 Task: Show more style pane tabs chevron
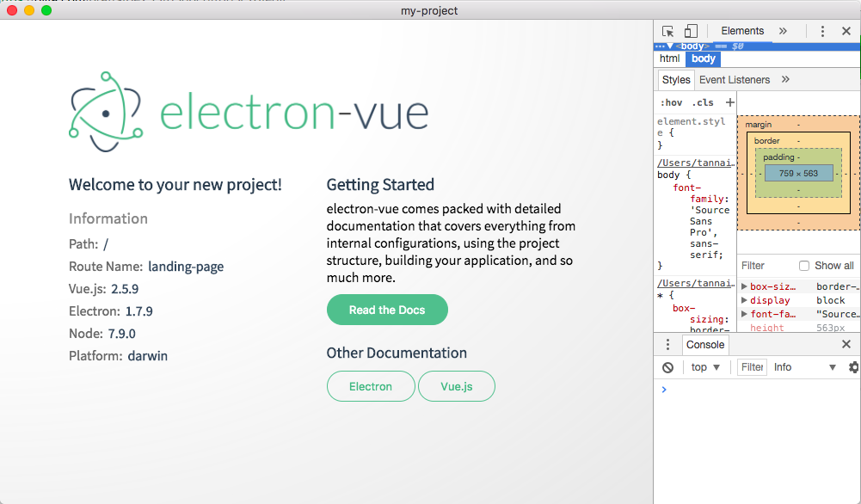coord(786,80)
